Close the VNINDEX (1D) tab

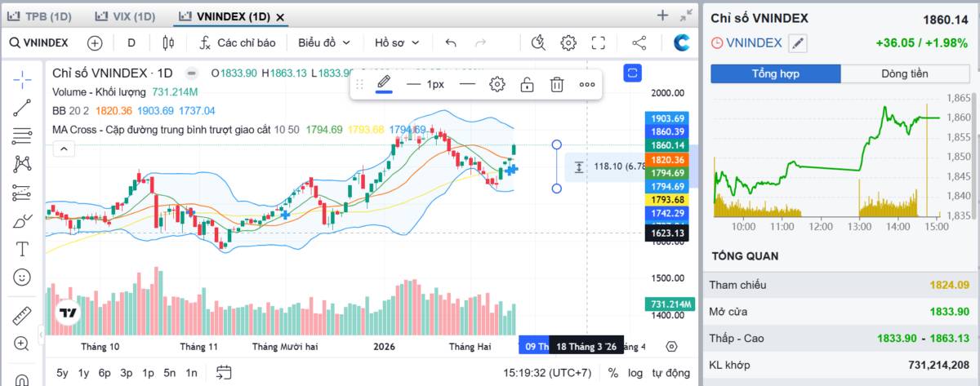click(281, 17)
